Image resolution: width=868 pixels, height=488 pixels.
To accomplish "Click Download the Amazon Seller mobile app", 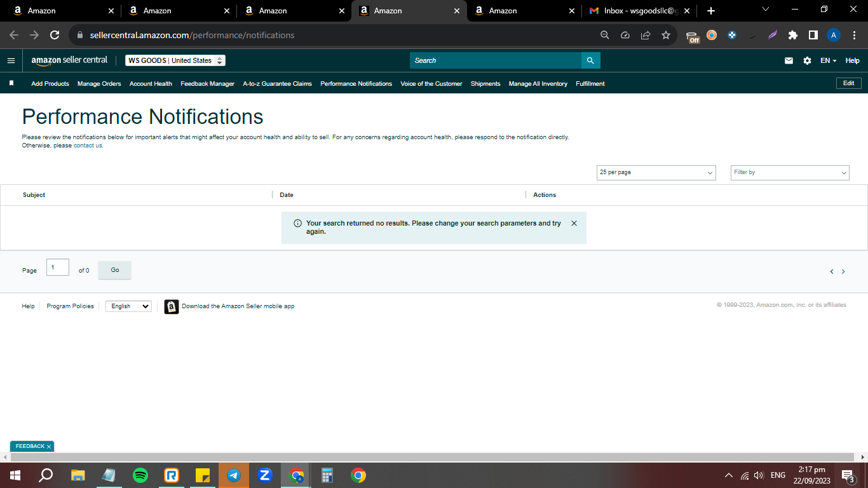I will [238, 306].
